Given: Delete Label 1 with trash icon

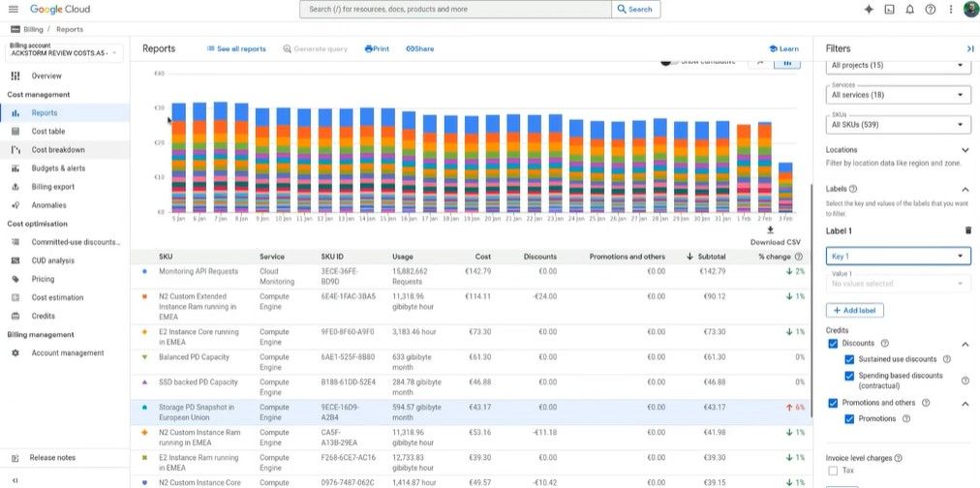Looking at the screenshot, I should 968,230.
